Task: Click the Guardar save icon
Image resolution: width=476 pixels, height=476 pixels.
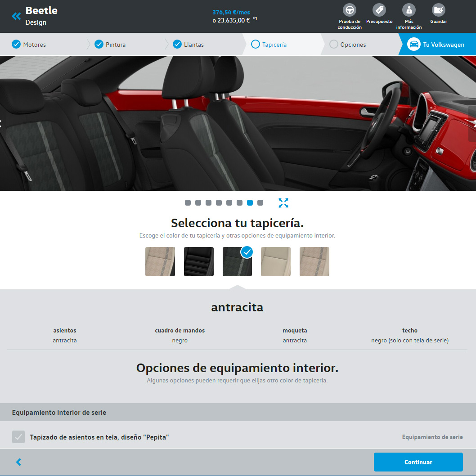Action: coord(438,10)
